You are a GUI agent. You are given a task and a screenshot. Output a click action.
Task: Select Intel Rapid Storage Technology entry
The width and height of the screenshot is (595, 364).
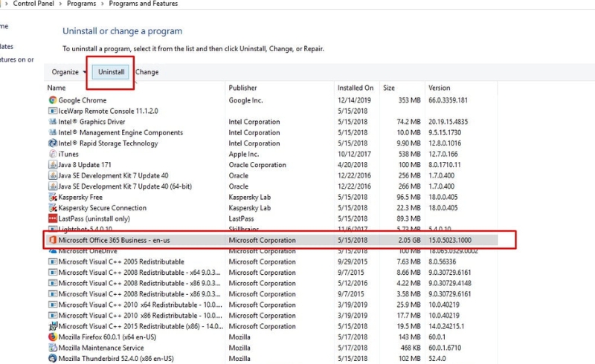[x=108, y=143]
